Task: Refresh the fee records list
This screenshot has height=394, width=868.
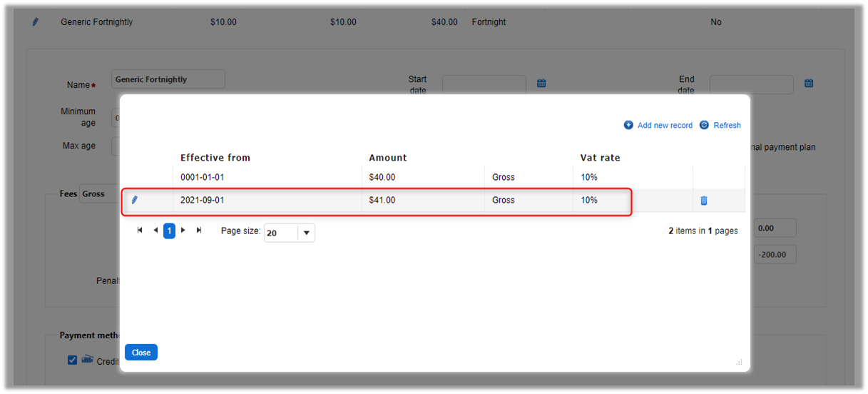Action: (x=720, y=125)
